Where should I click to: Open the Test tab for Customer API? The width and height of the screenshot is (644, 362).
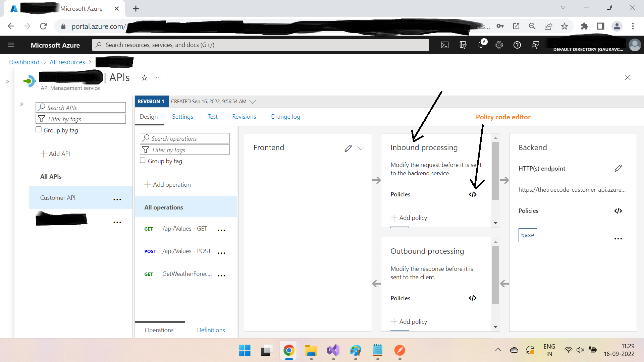pyautogui.click(x=212, y=116)
